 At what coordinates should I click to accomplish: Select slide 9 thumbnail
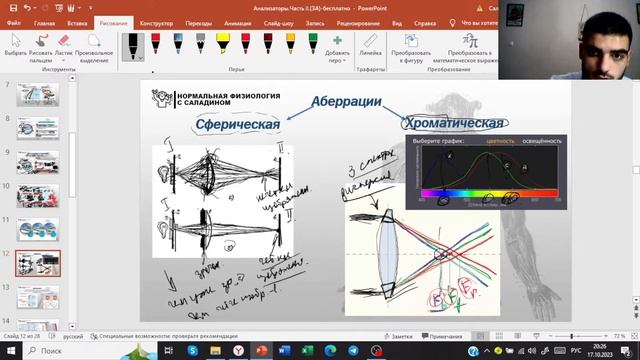38,162
